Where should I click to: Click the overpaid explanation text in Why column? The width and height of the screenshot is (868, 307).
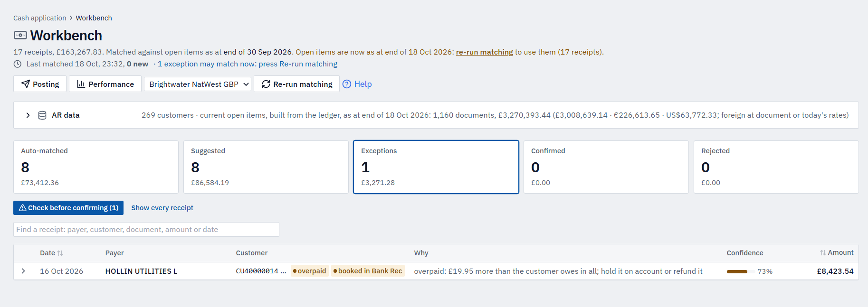click(x=558, y=271)
